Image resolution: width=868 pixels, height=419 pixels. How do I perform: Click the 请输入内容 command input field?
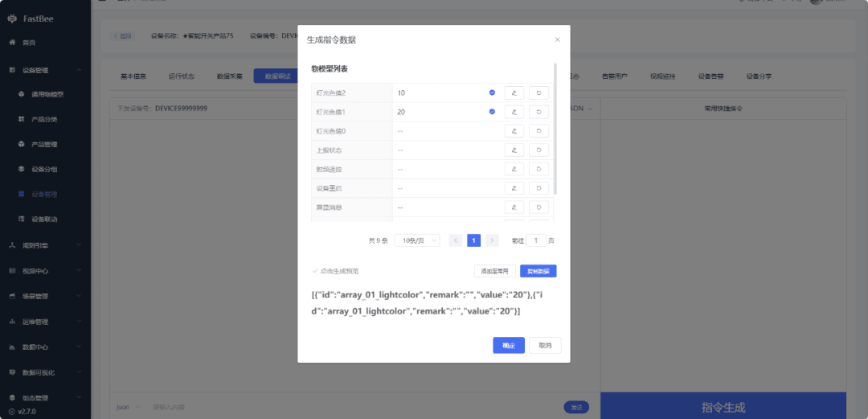(354, 408)
